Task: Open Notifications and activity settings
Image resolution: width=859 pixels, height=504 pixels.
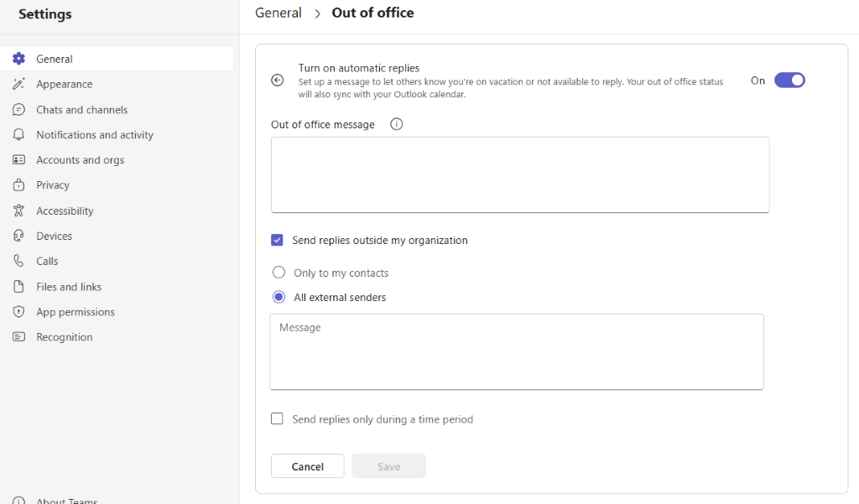Action: [94, 134]
